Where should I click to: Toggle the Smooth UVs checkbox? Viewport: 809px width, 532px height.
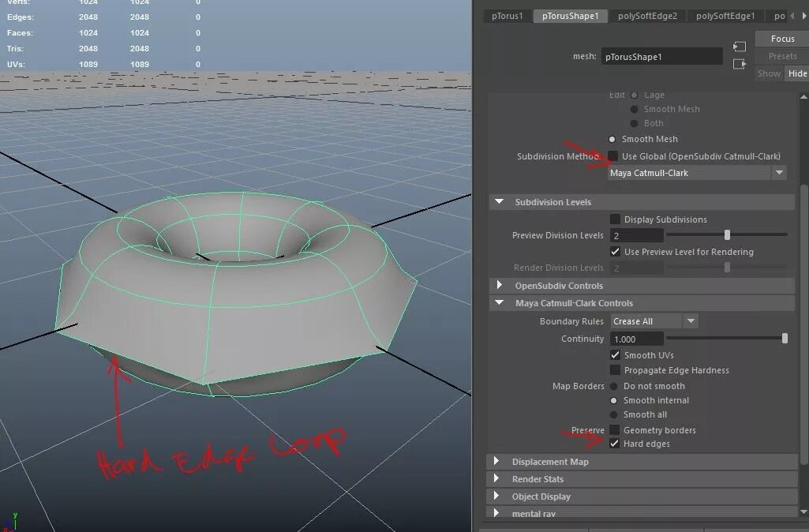[x=615, y=355]
